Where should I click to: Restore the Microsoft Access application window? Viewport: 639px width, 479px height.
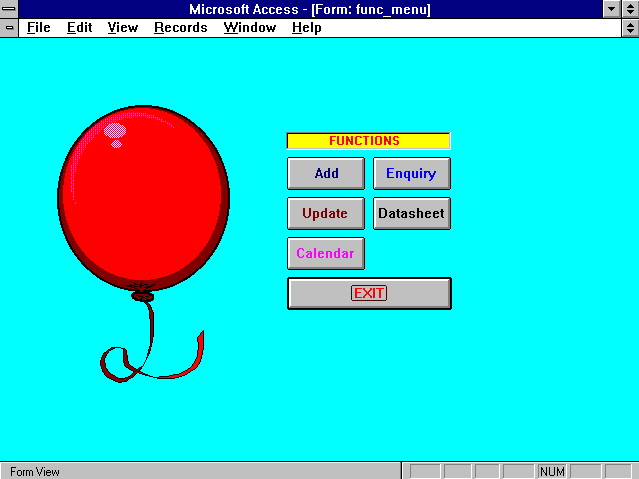click(x=630, y=9)
